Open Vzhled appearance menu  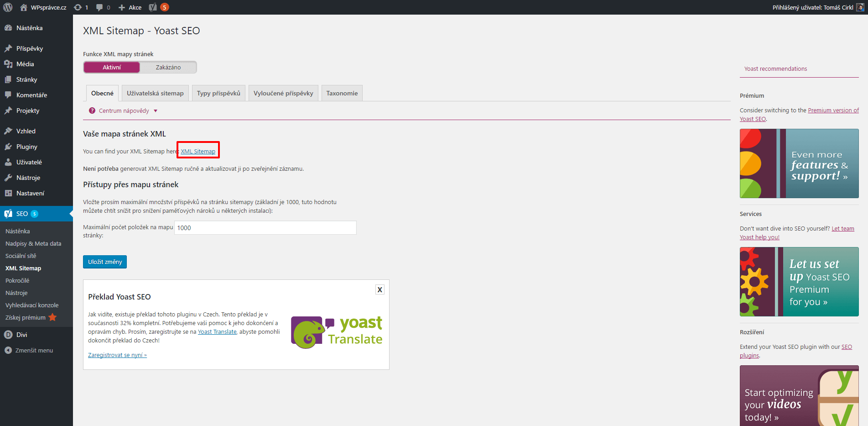[x=36, y=131]
